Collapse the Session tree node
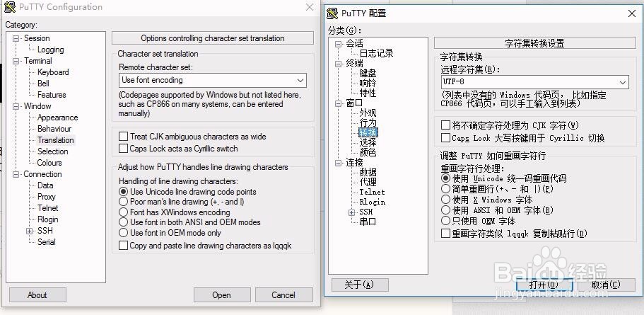Viewport: 644px width, 315px height. tap(16, 38)
